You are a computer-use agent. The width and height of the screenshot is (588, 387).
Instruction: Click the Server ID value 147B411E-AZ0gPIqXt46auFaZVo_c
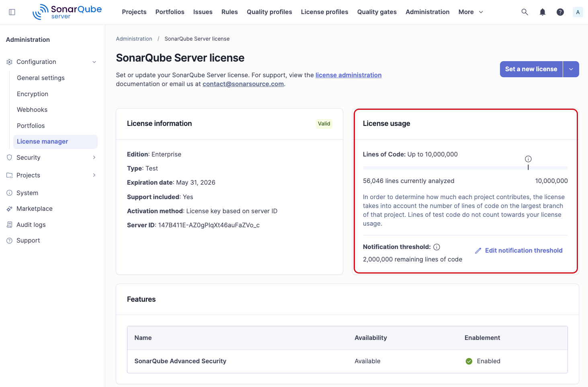tap(209, 225)
